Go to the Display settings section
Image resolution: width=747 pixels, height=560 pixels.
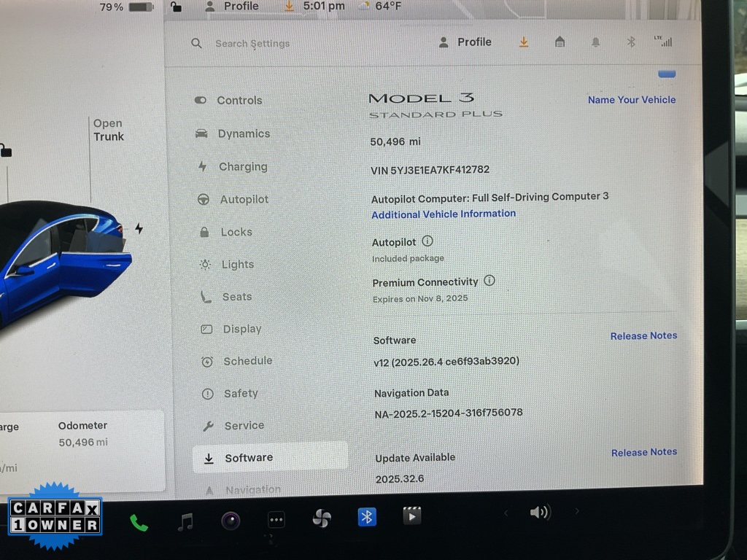[241, 330]
